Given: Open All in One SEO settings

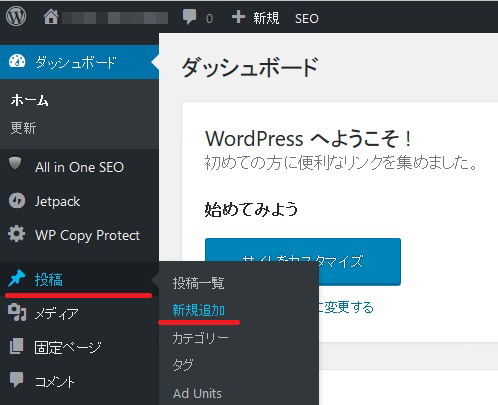Looking at the screenshot, I should tap(79, 167).
